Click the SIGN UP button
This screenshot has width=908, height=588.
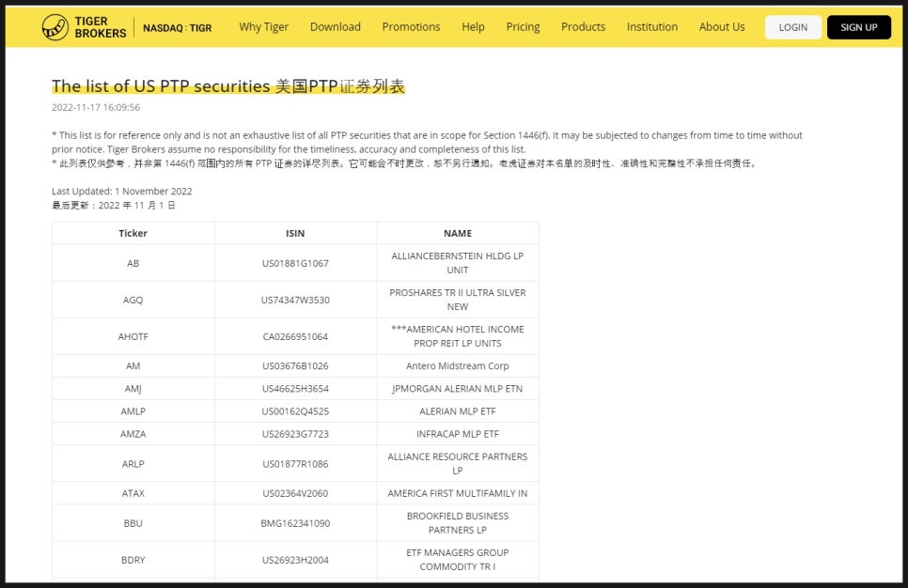pos(859,27)
